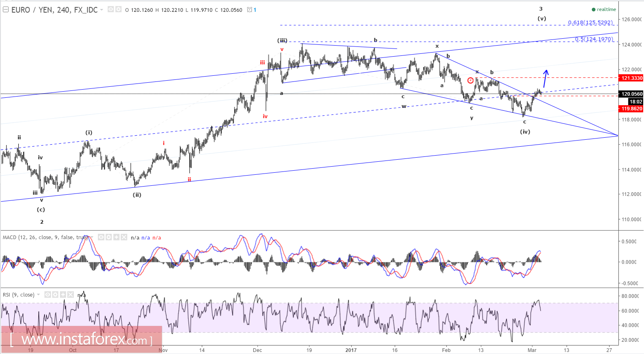Click the RSI (9, close) title

(19, 295)
